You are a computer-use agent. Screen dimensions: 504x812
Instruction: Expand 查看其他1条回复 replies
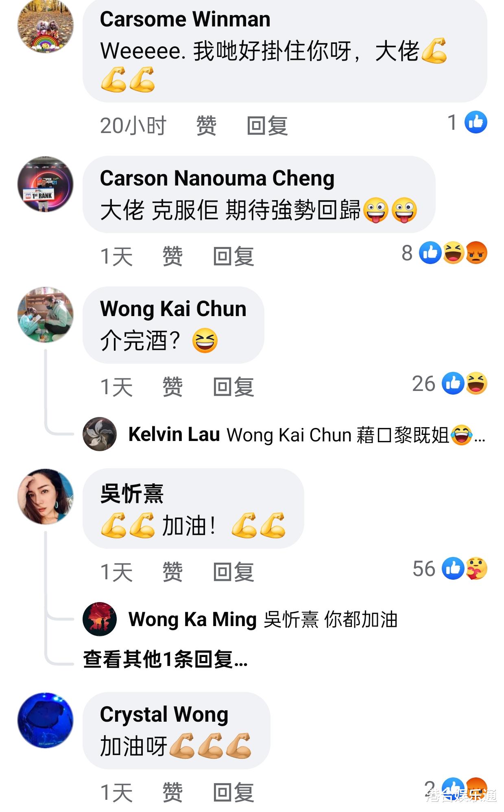[165, 659]
